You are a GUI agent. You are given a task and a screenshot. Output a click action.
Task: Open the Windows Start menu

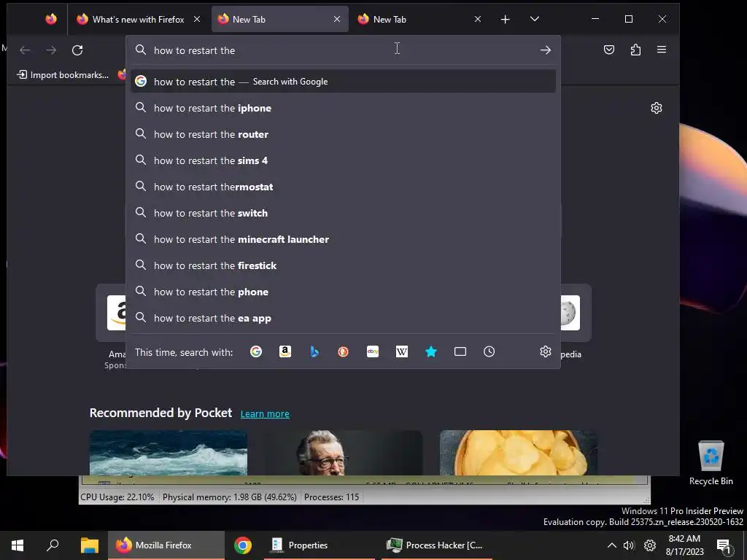pos(18,545)
